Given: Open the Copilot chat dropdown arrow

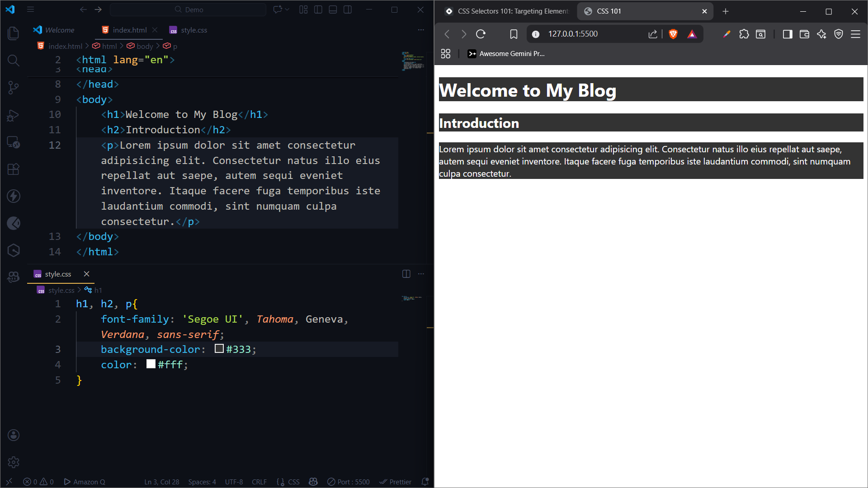Looking at the screenshot, I should pyautogui.click(x=287, y=9).
